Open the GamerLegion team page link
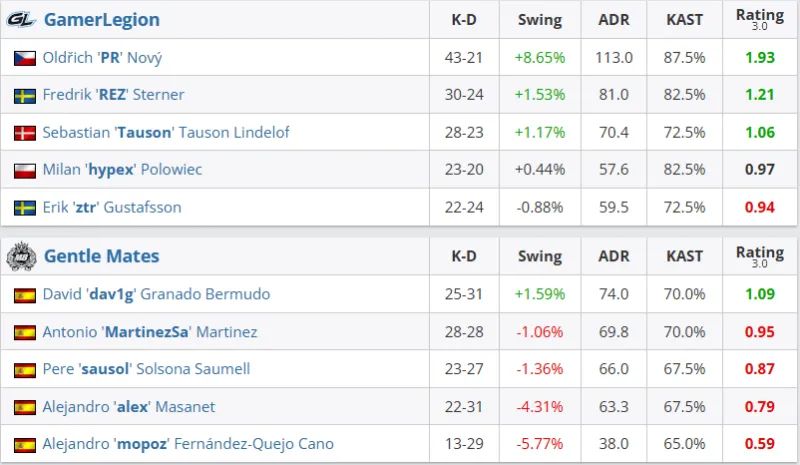Screen dimensions: 800x465 [102, 20]
